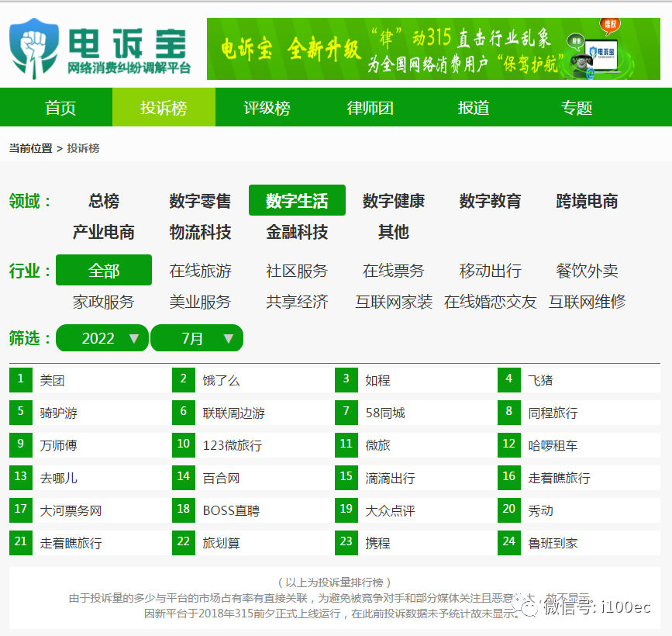Viewport: 672px width, 636px height.
Task: Open rank 24 entry 鲁班到家
Action: click(553, 544)
